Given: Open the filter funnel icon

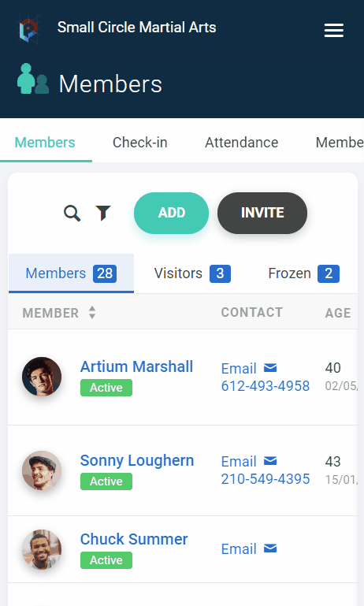Looking at the screenshot, I should coord(103,213).
